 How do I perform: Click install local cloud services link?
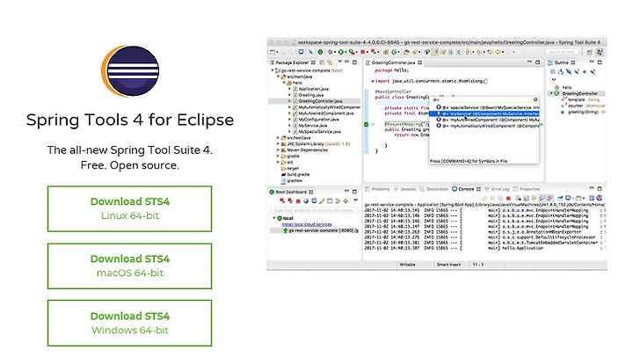(x=307, y=224)
